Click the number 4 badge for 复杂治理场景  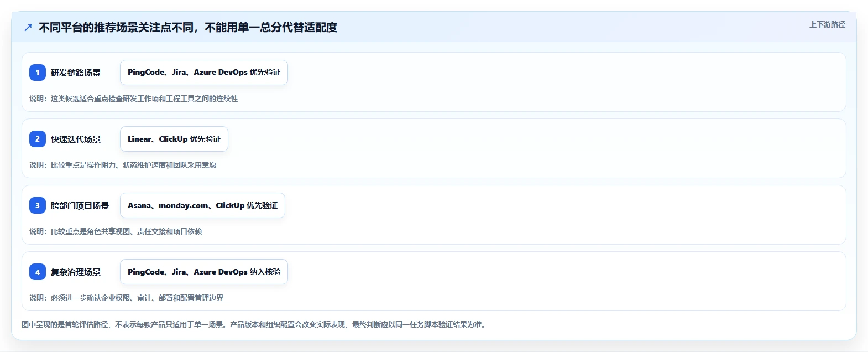tap(38, 272)
